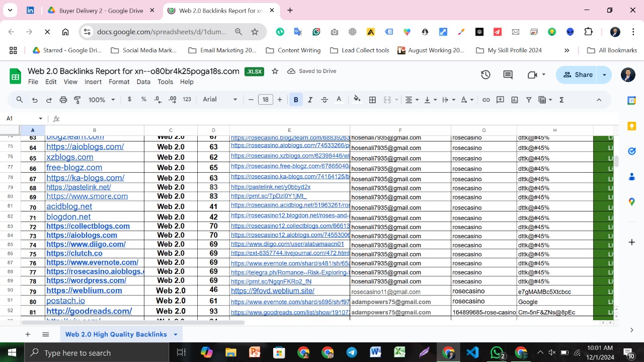Open Google Keep in side panel
The width and height of the screenshot is (644, 362).
point(632,126)
